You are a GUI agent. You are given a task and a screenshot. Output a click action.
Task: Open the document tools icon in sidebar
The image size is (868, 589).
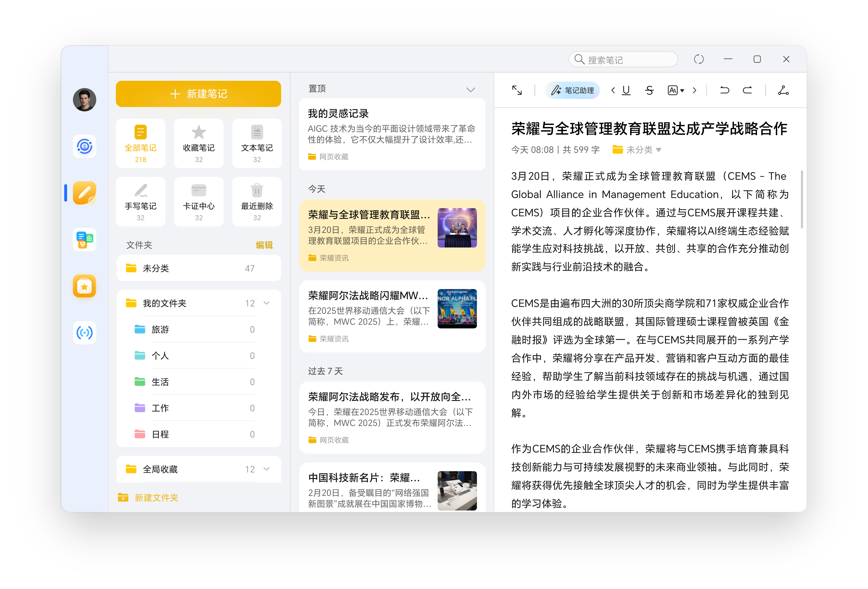[84, 239]
